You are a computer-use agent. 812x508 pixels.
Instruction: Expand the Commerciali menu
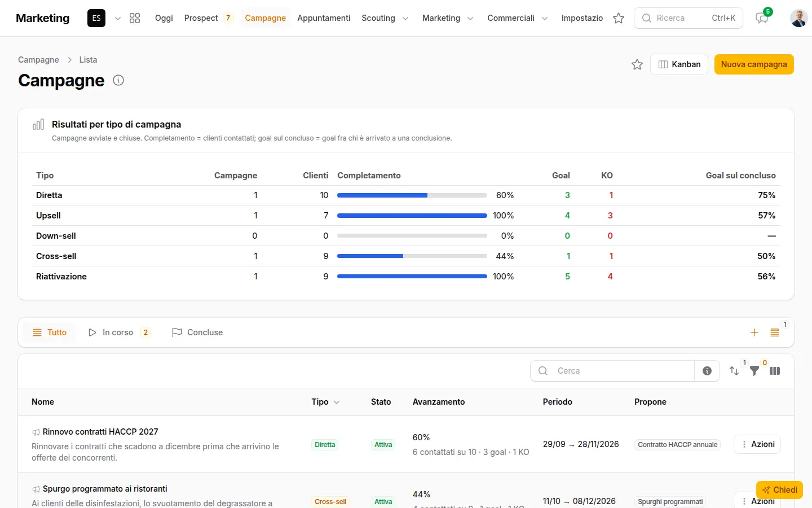(x=518, y=18)
